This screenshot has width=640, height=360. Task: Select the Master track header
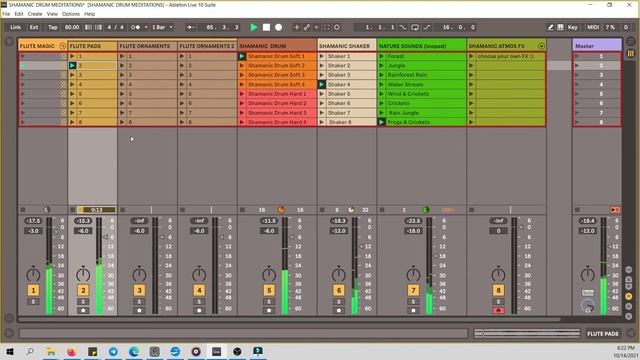tap(597, 46)
